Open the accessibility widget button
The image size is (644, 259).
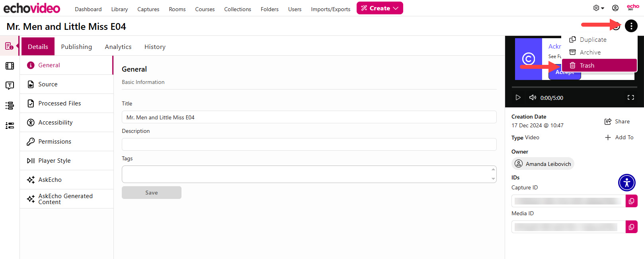(x=627, y=183)
